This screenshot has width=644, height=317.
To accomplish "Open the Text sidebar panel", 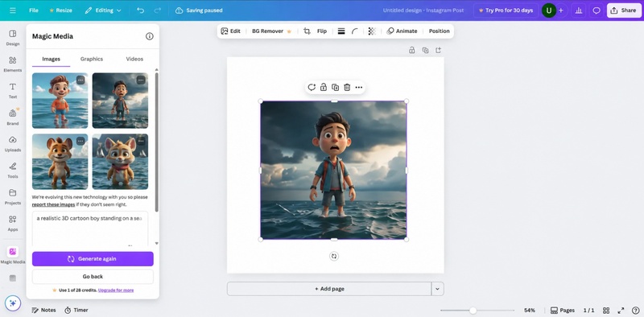I will coord(13,91).
